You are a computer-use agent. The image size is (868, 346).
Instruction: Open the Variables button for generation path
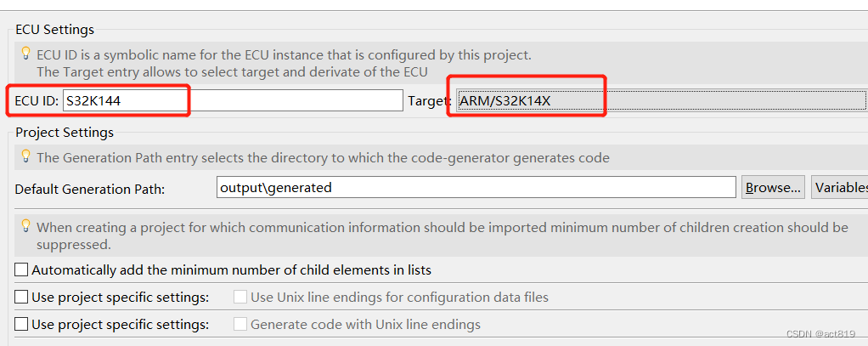[x=839, y=187]
